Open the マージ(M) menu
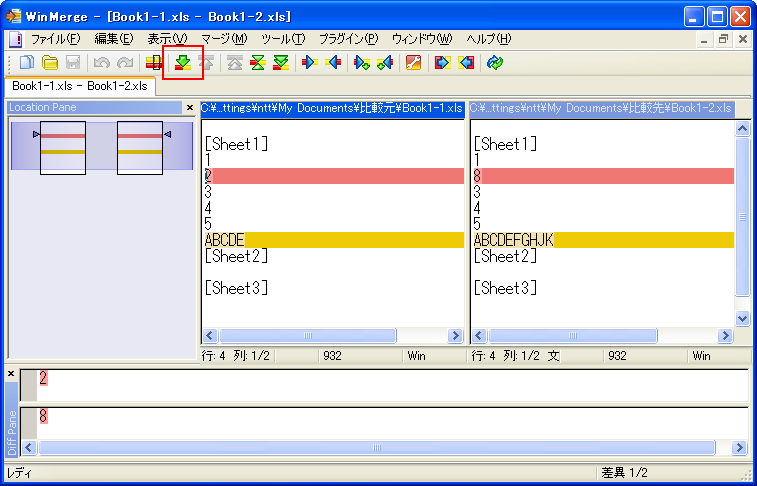This screenshot has height=486, width=757. click(x=224, y=39)
